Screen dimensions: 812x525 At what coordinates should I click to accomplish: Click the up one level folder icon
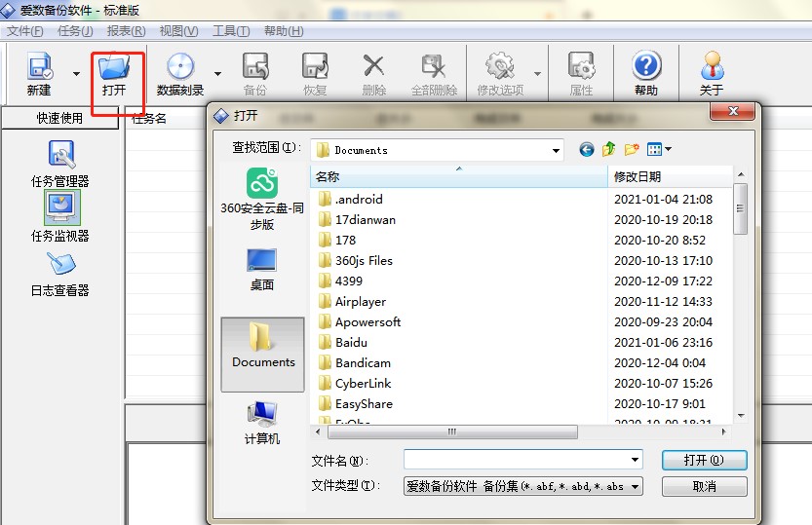tap(609, 149)
